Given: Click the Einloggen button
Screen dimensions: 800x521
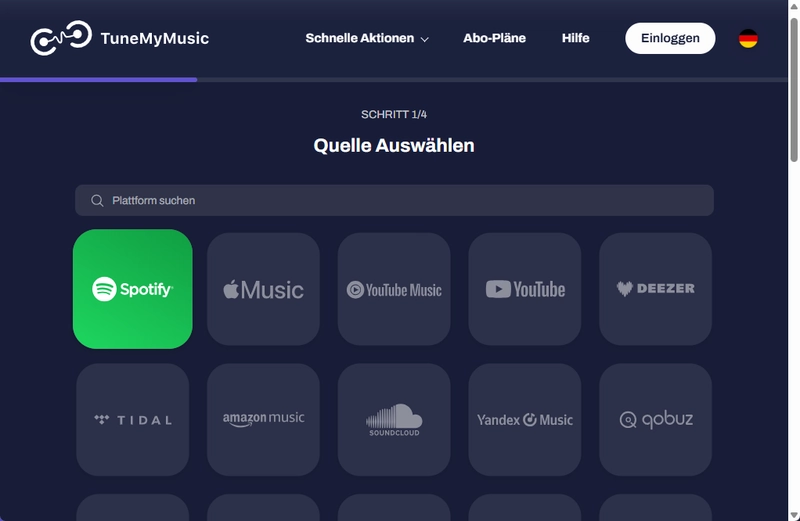Looking at the screenshot, I should coord(670,38).
